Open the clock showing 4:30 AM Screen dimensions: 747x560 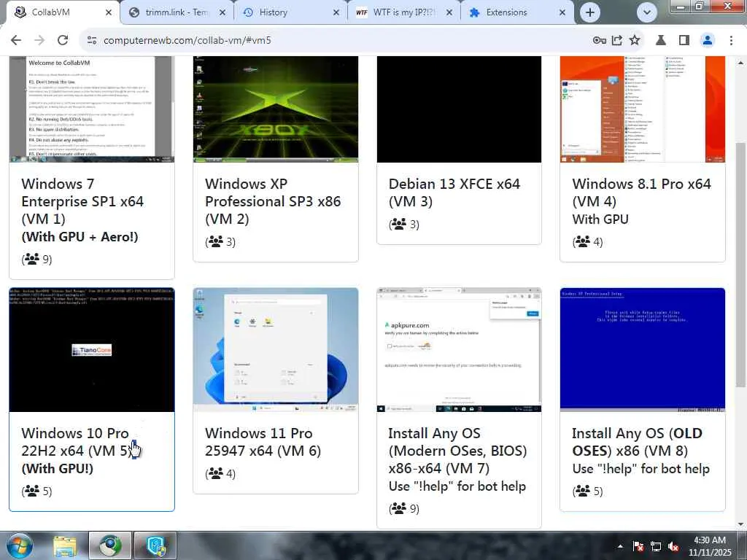[710, 546]
